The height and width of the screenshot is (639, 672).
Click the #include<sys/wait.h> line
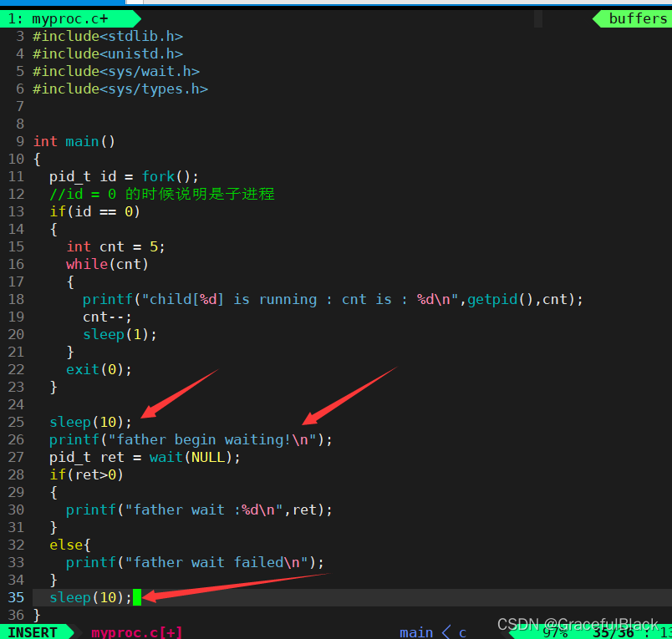coord(116,72)
